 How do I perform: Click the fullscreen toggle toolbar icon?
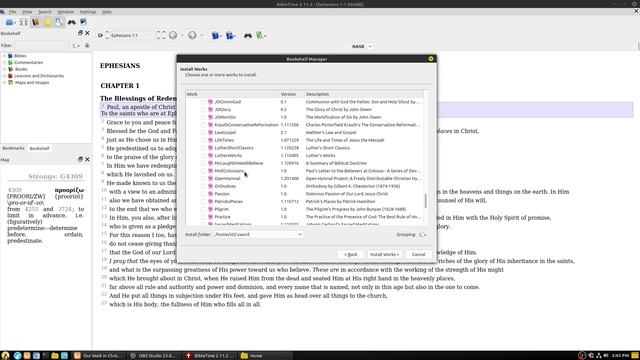(x=24, y=22)
